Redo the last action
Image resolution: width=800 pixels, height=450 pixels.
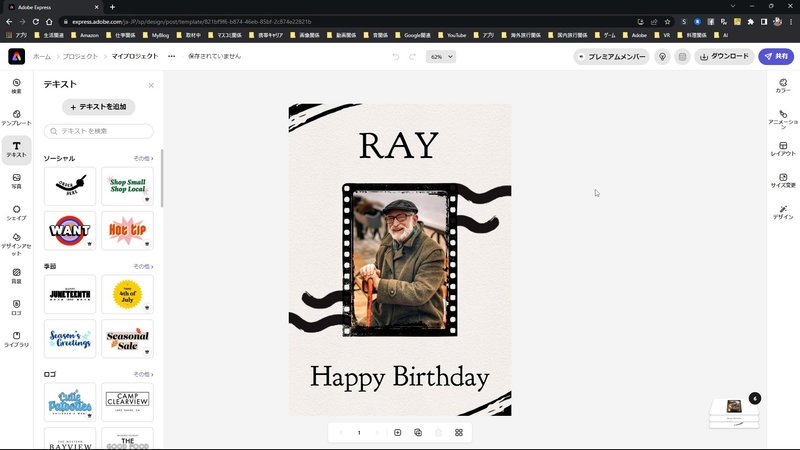412,57
